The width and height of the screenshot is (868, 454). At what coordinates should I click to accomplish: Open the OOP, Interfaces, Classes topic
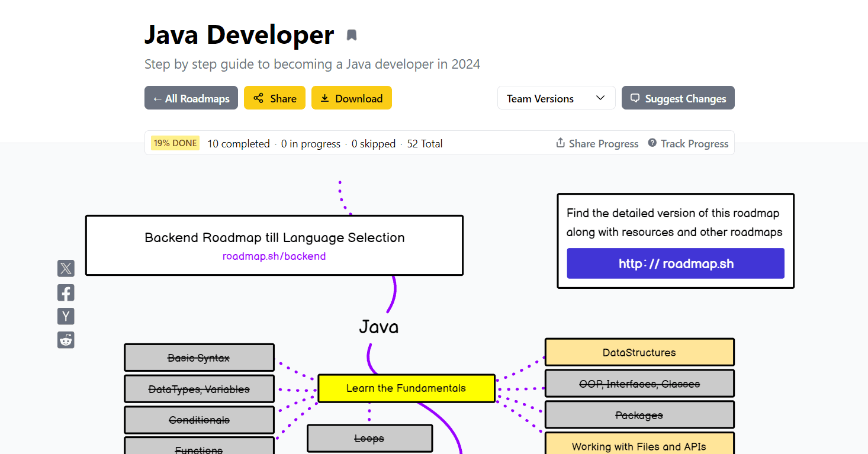tap(639, 384)
